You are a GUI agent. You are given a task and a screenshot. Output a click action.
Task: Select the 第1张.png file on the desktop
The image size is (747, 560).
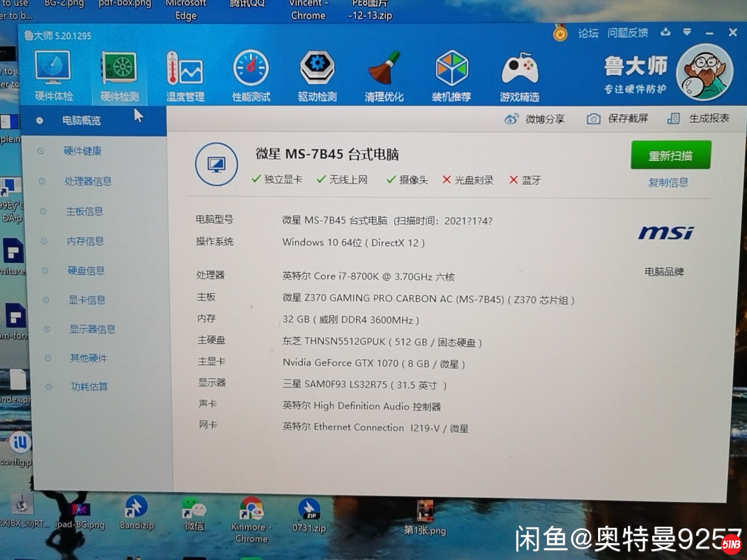425,517
